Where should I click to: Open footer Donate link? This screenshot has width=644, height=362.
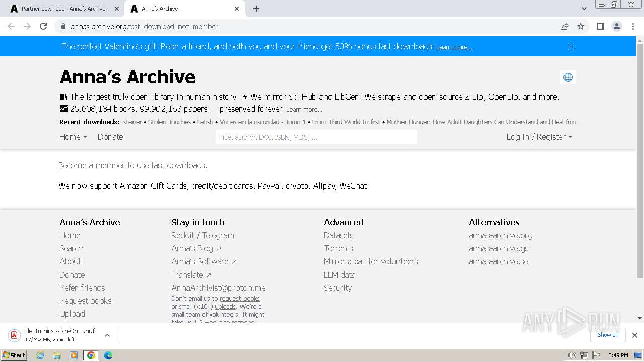(72, 275)
